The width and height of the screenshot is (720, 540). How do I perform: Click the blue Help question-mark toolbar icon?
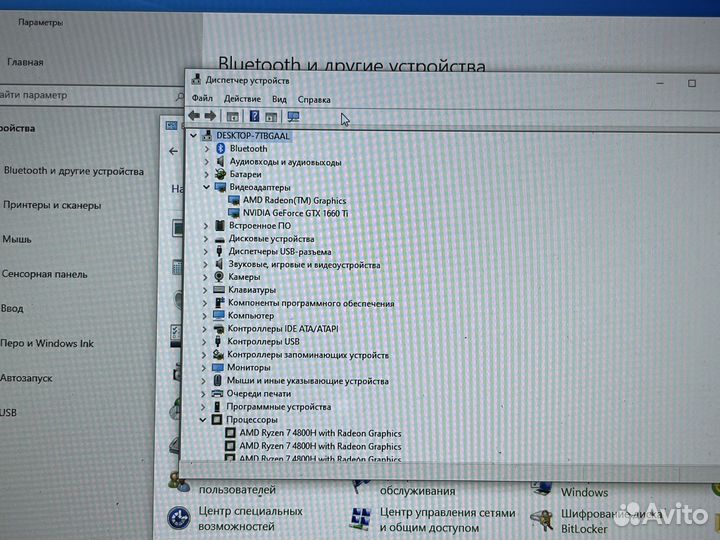[254, 116]
